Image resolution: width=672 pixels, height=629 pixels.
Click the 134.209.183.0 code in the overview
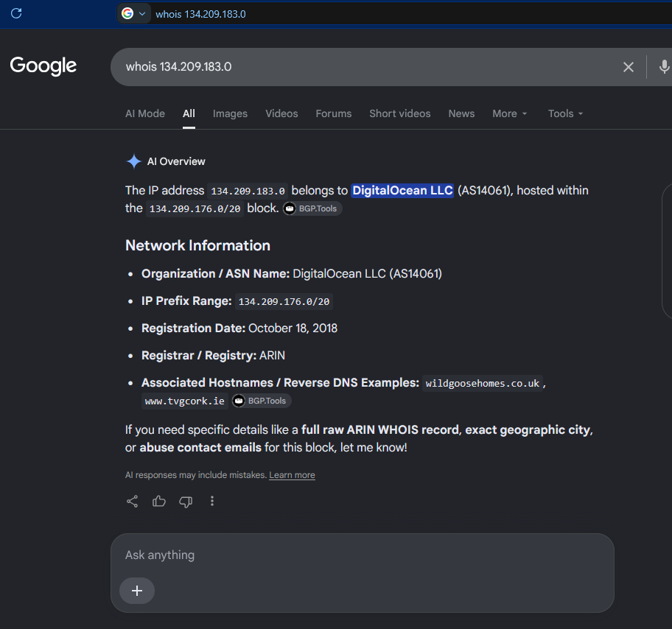[248, 191]
